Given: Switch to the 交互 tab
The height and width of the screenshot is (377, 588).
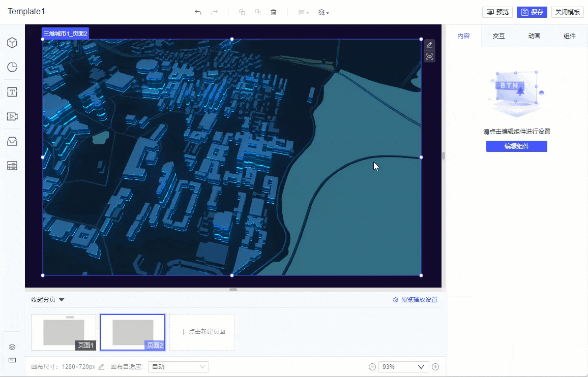Looking at the screenshot, I should point(499,36).
